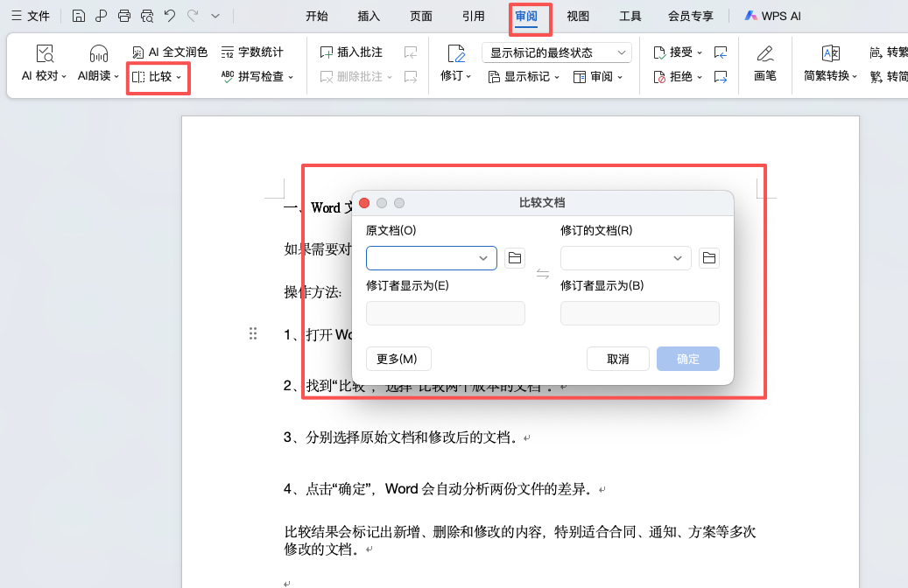908x588 pixels.
Task: Click the Print icon
Action: pyautogui.click(x=124, y=17)
